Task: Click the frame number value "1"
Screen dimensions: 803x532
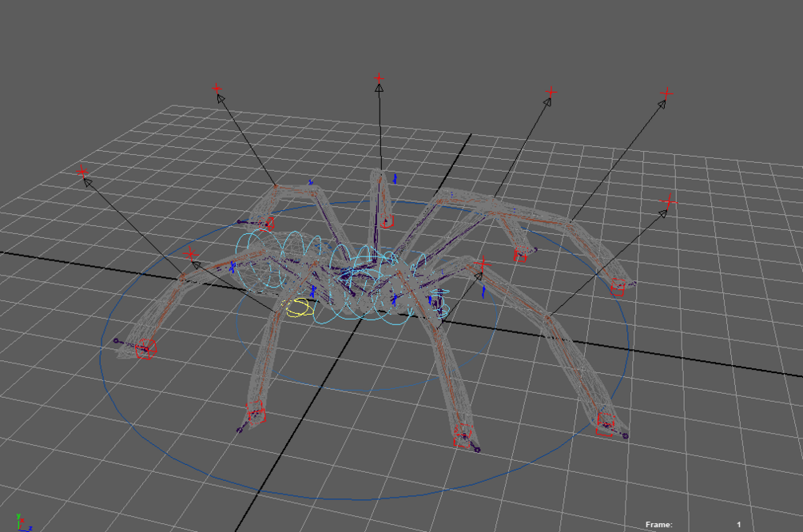Action: 738,524
